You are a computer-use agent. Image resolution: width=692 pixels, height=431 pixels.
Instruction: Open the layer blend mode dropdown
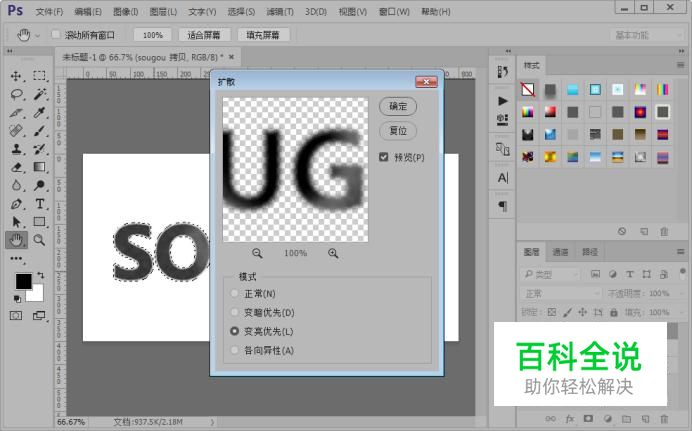pos(561,293)
